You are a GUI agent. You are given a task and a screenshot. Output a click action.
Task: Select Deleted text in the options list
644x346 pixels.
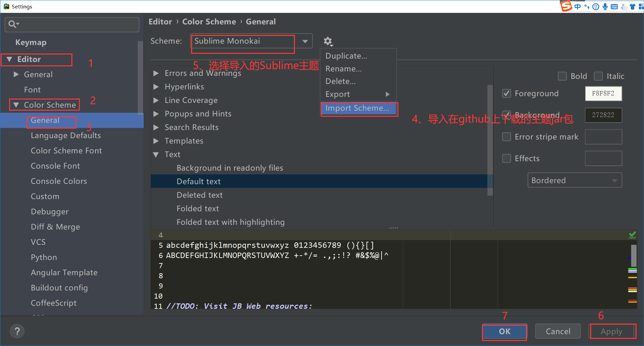(199, 195)
